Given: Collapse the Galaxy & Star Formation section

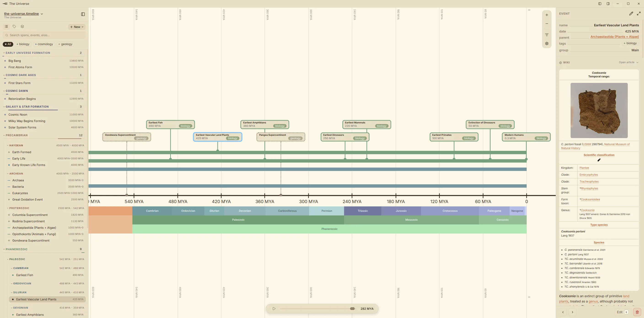Looking at the screenshot, I should (4, 107).
